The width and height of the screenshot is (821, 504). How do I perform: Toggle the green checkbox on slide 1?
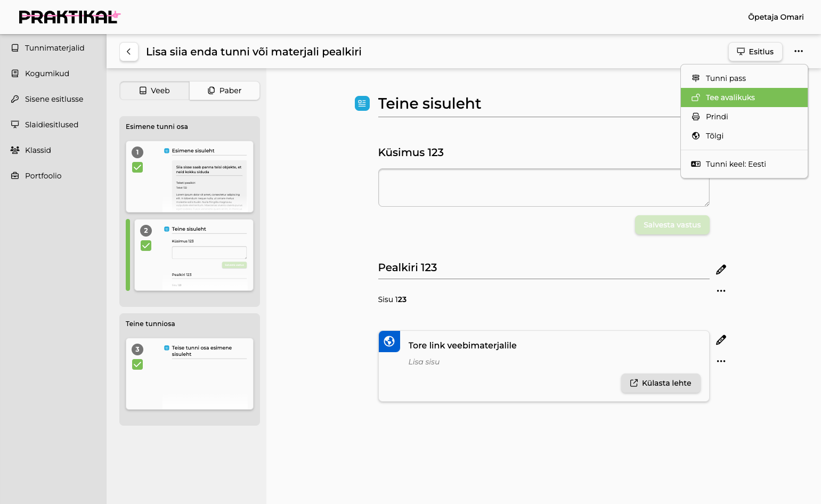(x=137, y=167)
